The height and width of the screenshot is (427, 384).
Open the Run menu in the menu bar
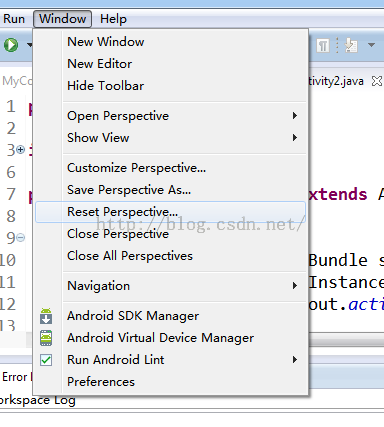click(x=14, y=19)
